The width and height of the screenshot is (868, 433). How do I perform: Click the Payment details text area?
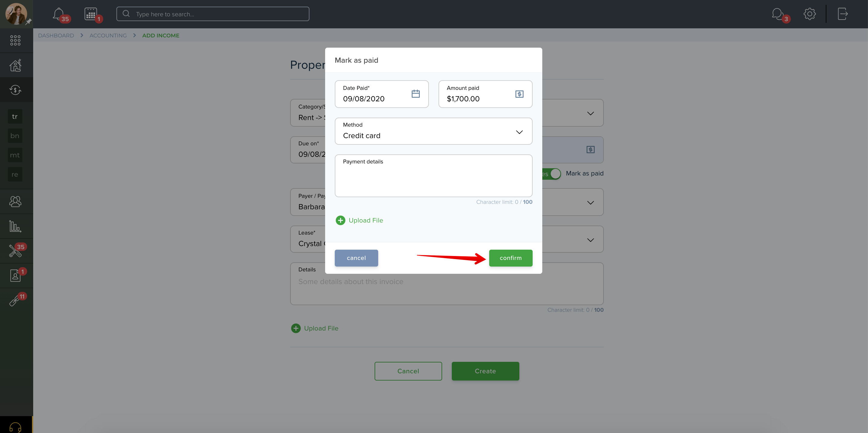point(434,175)
